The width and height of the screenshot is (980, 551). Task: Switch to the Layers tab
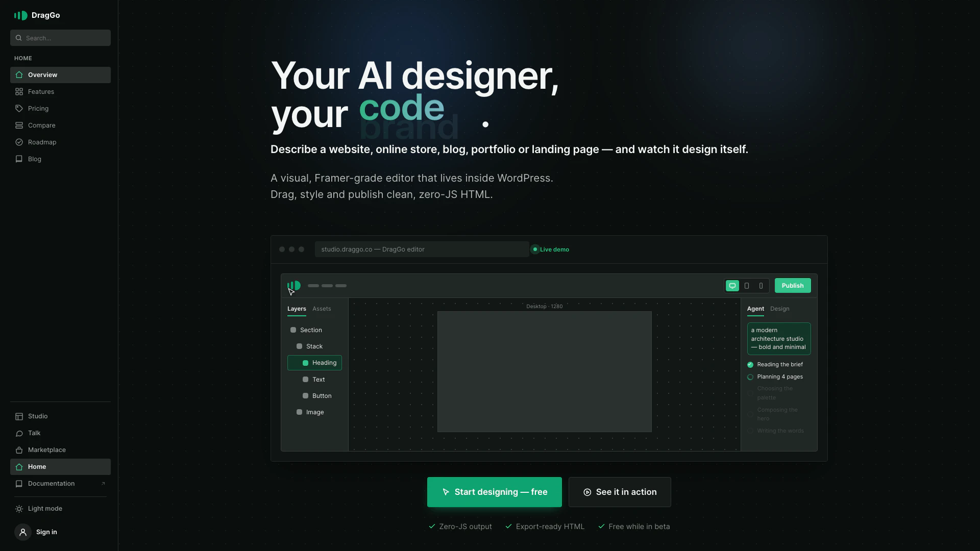297,309
